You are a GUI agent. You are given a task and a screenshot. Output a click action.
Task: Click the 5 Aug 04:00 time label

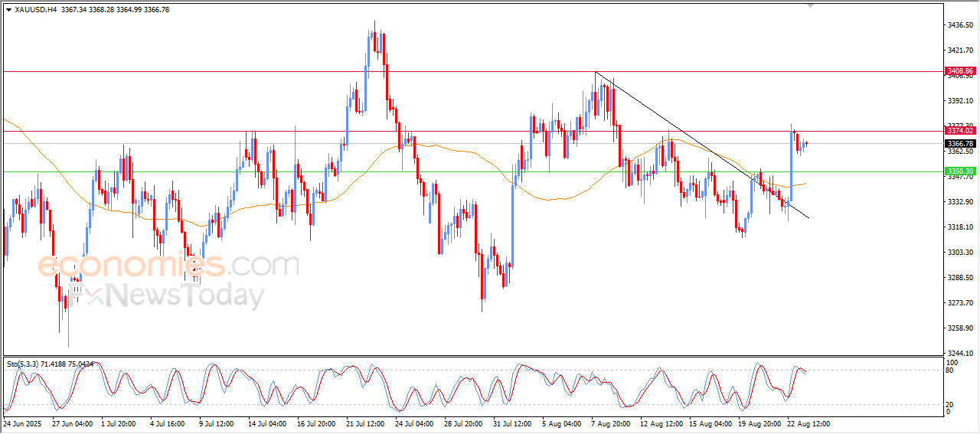coord(561,423)
